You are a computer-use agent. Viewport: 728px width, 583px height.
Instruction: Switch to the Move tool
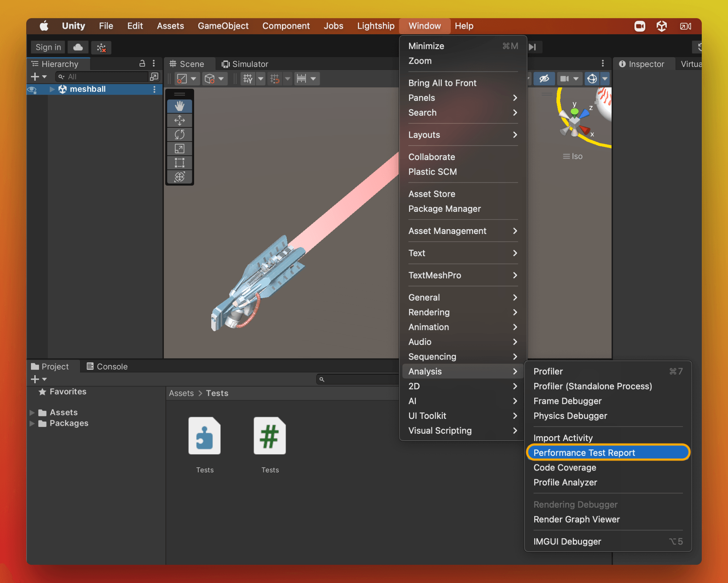[x=179, y=120]
